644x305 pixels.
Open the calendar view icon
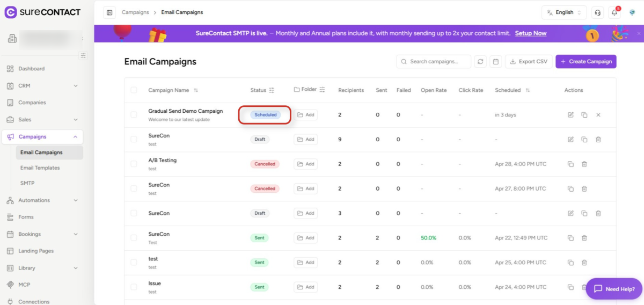tap(496, 62)
